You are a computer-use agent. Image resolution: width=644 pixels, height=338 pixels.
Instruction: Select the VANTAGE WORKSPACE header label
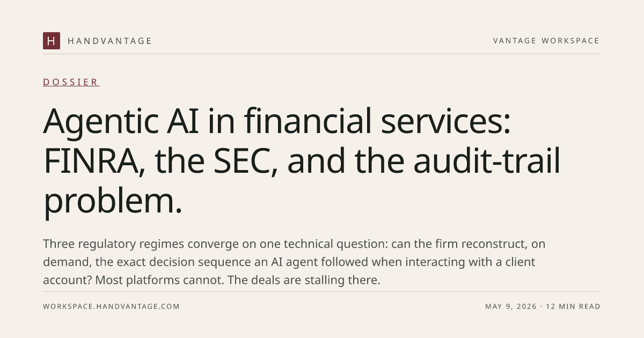point(546,41)
